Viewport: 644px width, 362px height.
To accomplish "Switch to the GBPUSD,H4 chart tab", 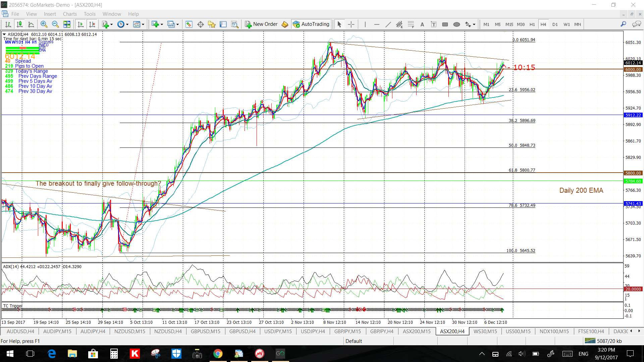I will pyautogui.click(x=242, y=331).
